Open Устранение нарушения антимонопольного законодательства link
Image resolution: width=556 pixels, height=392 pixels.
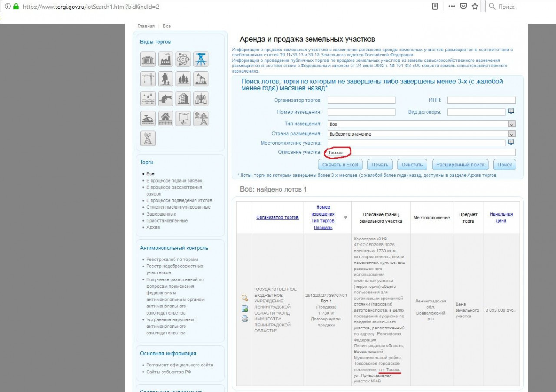[171, 326]
